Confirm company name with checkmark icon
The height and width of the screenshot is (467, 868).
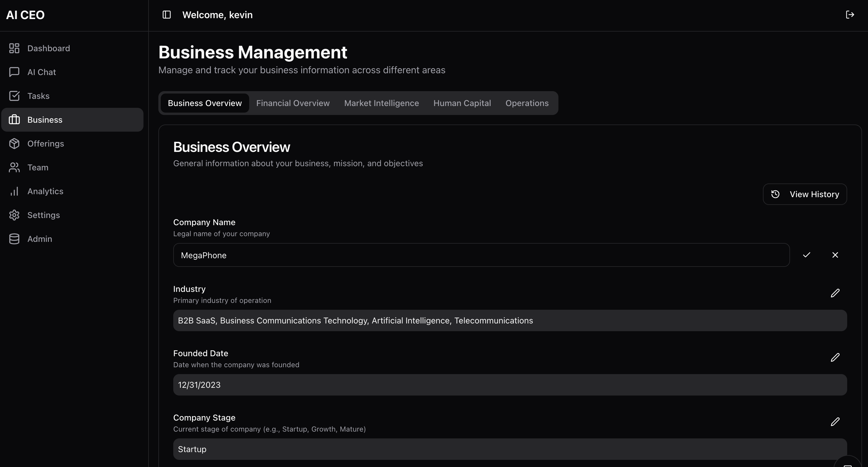806,255
